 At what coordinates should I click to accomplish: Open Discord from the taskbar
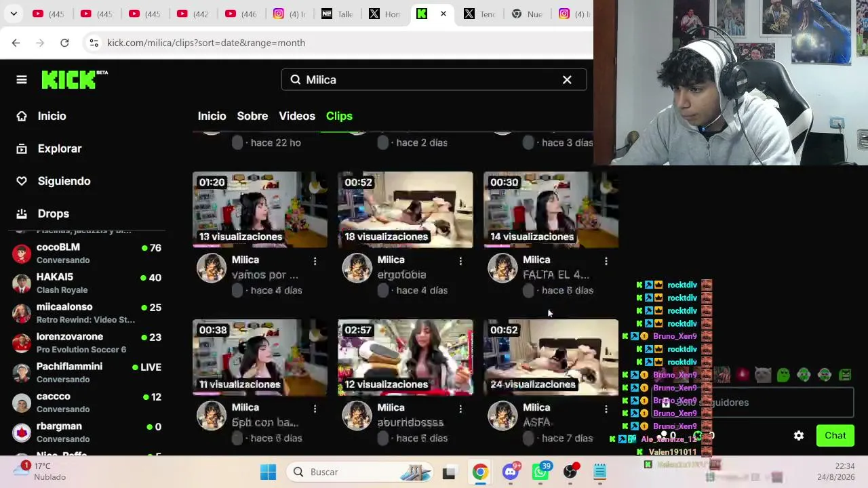511,472
